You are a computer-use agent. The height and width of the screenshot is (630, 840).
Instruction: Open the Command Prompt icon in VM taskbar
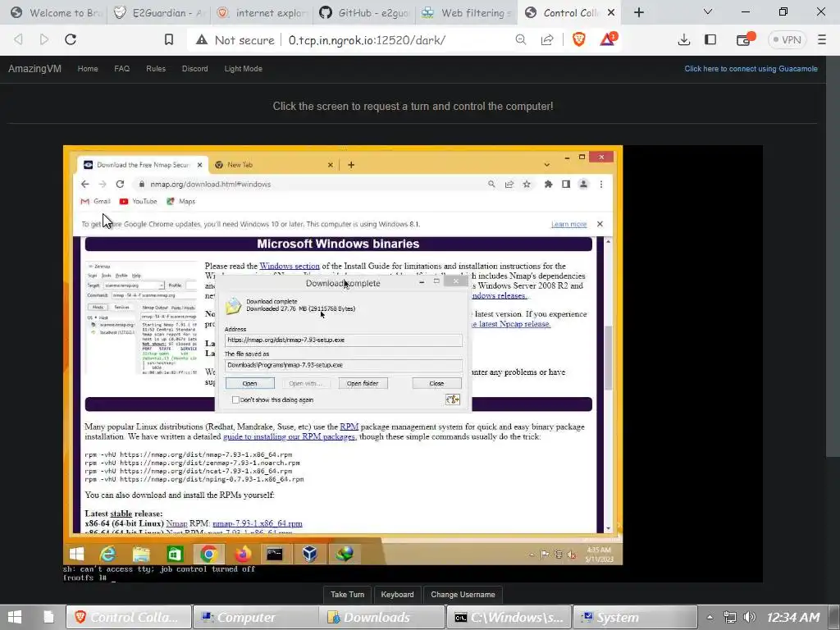275,554
